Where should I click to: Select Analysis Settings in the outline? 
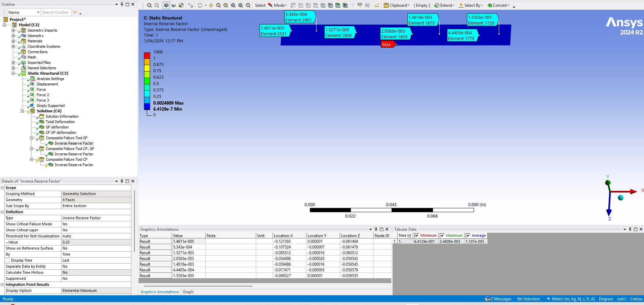point(50,79)
